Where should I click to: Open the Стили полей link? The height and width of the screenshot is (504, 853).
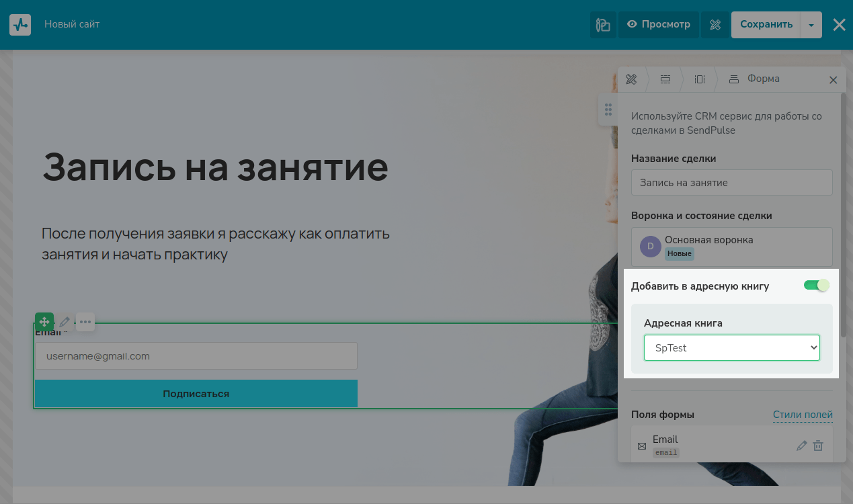803,415
